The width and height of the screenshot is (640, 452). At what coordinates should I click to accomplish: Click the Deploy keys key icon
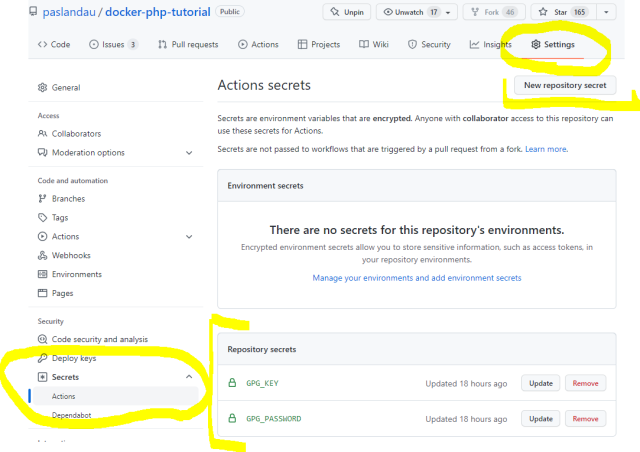click(x=42, y=358)
